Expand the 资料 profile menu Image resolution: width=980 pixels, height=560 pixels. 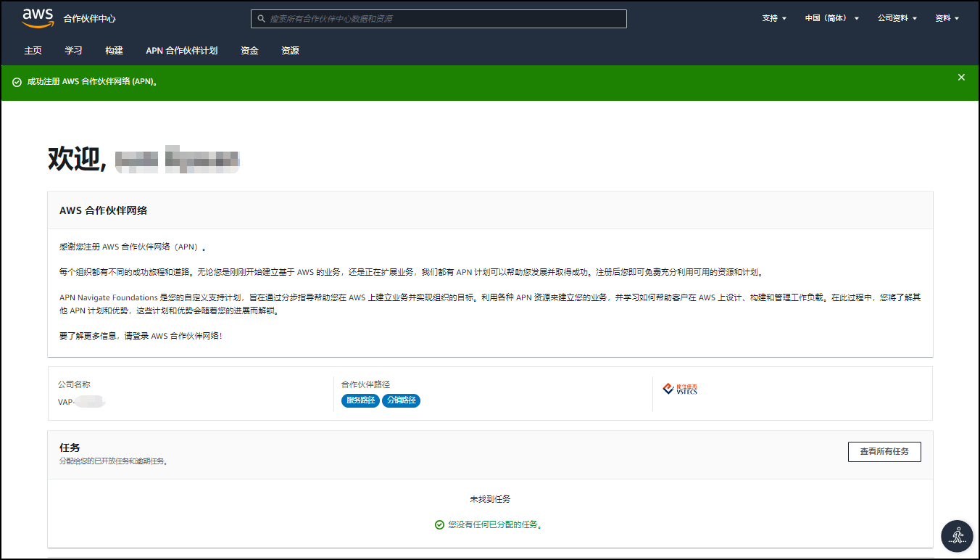coord(947,19)
